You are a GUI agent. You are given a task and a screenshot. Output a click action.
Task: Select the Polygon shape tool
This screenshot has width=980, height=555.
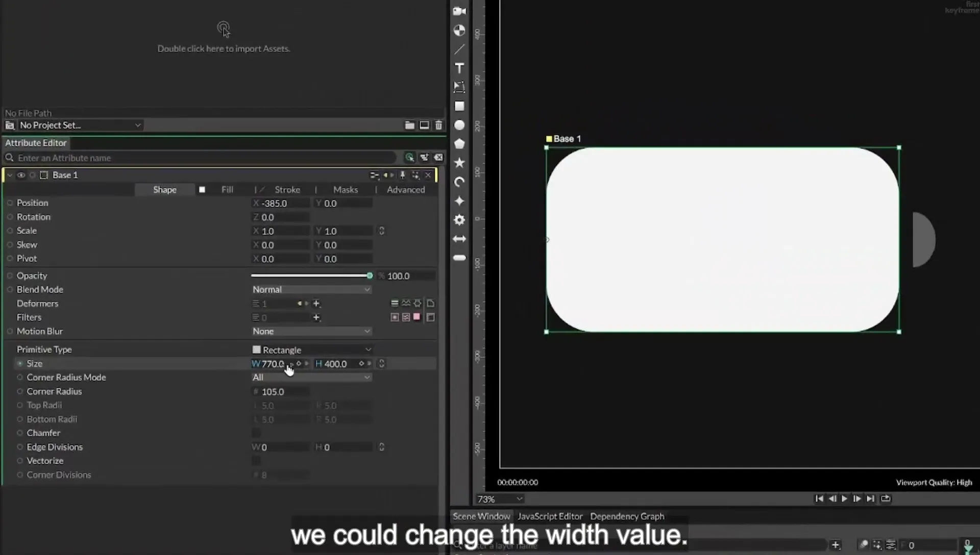click(459, 144)
